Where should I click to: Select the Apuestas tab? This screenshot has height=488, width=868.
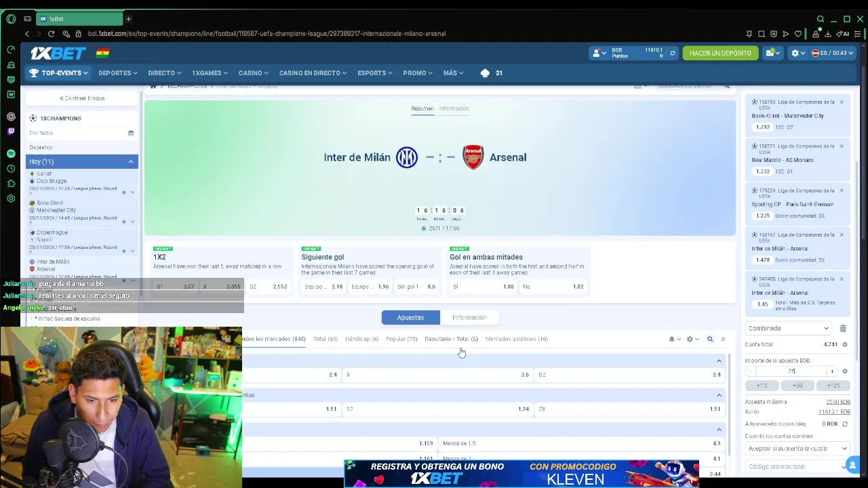[x=410, y=317]
